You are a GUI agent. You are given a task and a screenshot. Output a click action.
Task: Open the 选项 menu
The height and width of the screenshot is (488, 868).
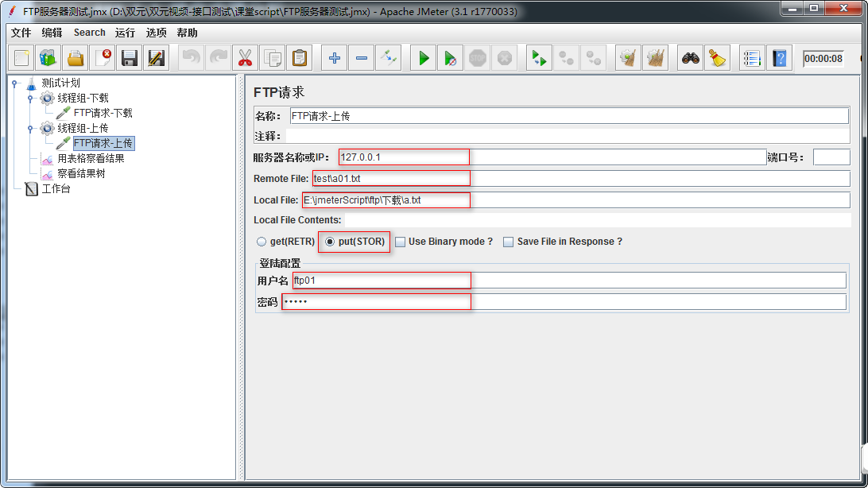click(x=156, y=33)
